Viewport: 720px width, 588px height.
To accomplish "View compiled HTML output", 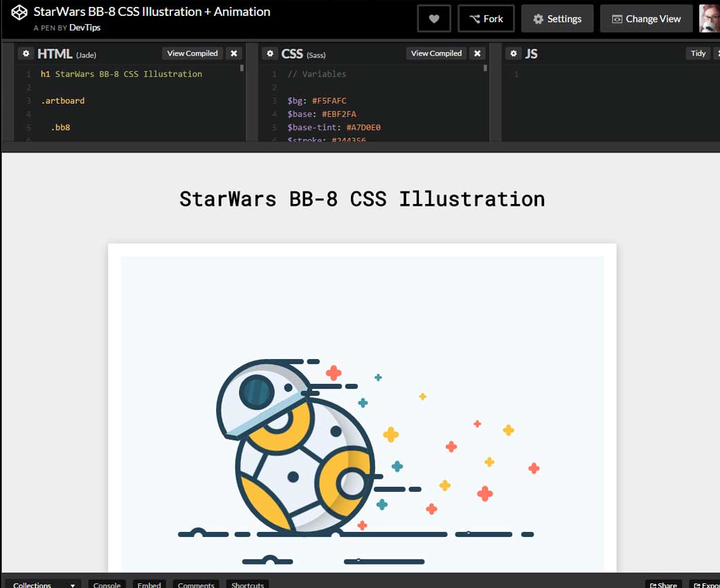I will tap(192, 53).
